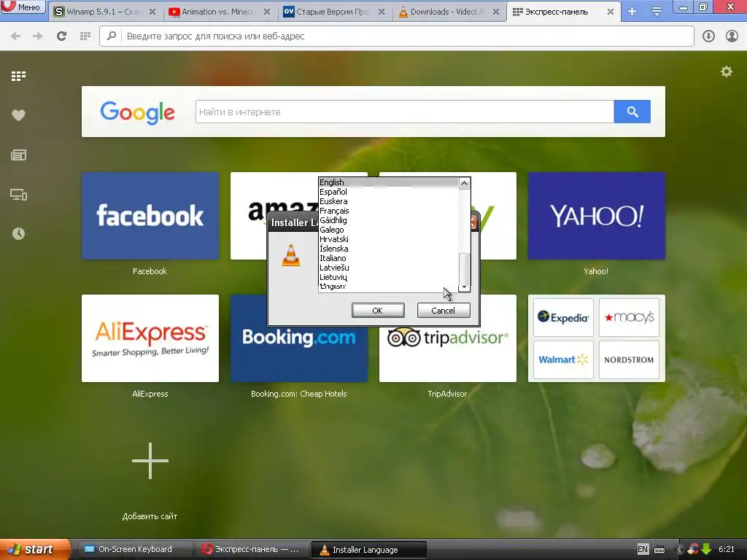The image size is (747, 560).
Task: Open Speed Dial settings gear
Action: point(726,72)
